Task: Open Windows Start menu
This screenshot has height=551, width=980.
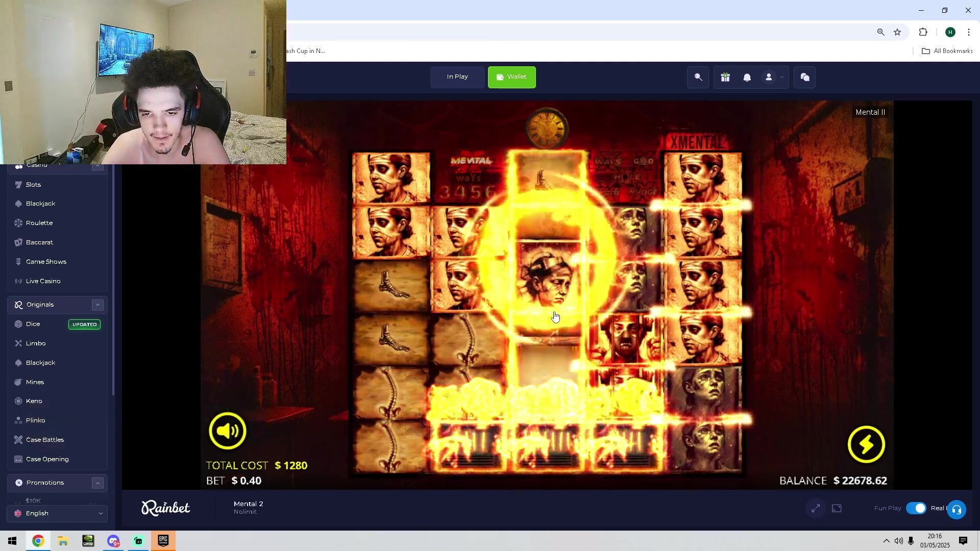Action: [x=12, y=541]
